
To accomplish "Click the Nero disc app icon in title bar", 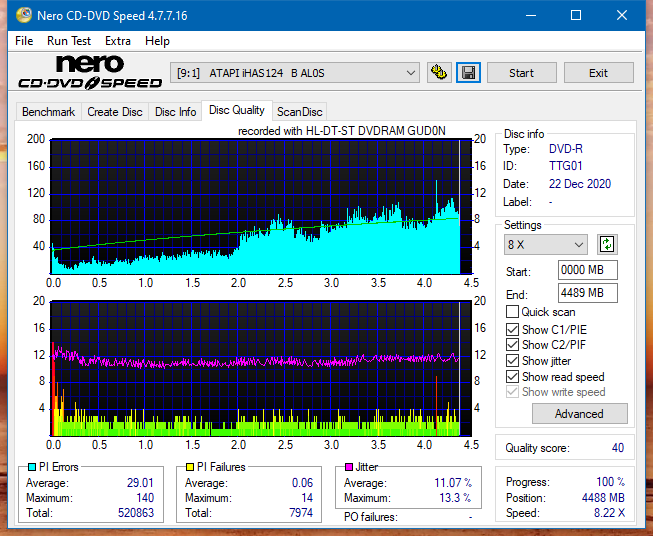I will coord(24,15).
